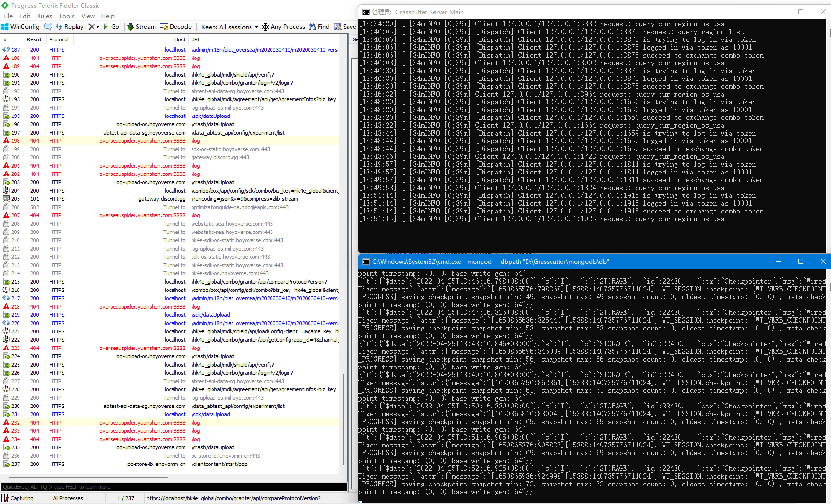Click the QuickExec command box

[171, 486]
